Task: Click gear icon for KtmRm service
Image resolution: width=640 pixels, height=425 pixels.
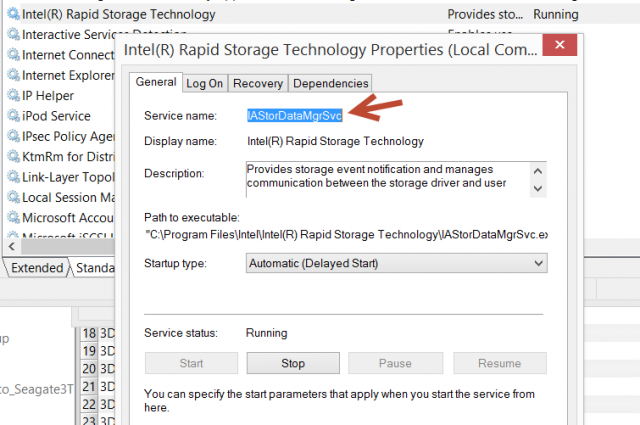Action: [13, 156]
